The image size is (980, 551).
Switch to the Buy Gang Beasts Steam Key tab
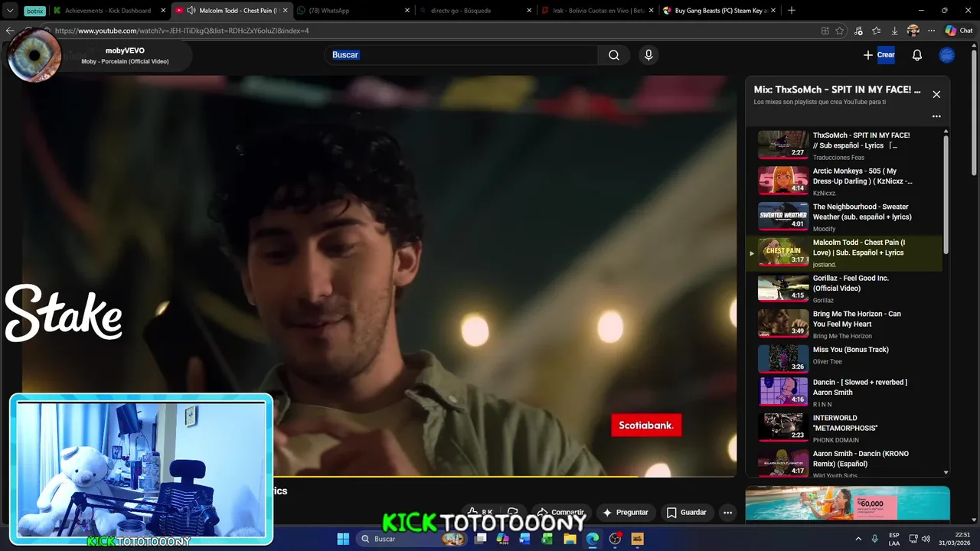pos(718,11)
